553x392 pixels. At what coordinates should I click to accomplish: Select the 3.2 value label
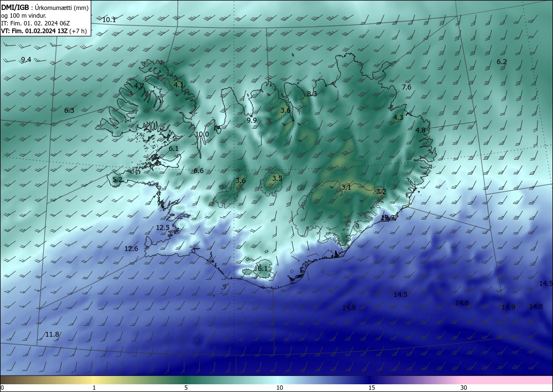click(381, 192)
